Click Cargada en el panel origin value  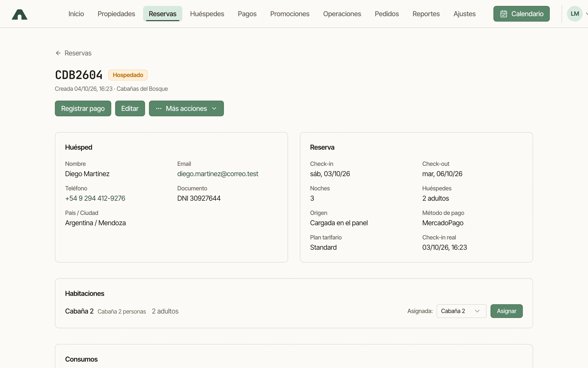point(339,223)
